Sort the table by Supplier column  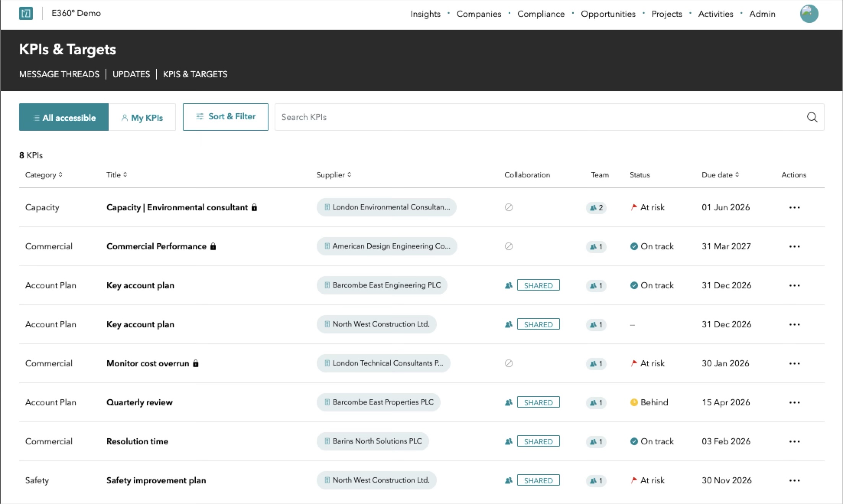[x=334, y=175]
